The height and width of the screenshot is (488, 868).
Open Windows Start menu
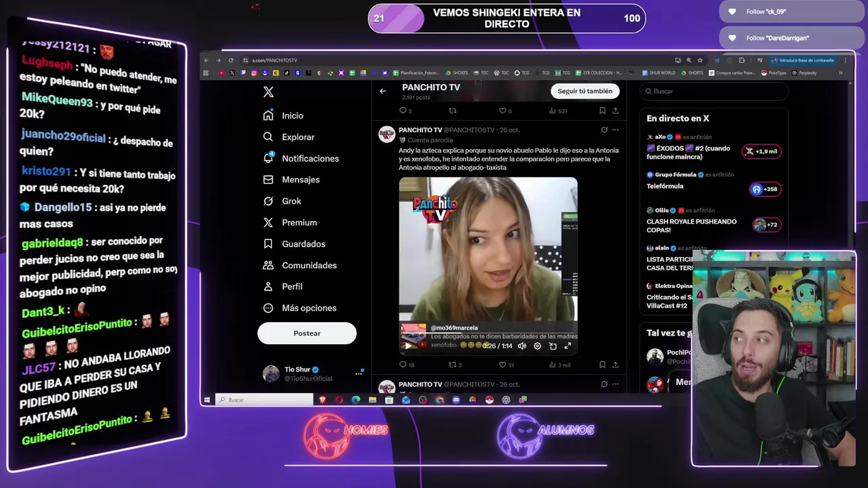[x=207, y=400]
